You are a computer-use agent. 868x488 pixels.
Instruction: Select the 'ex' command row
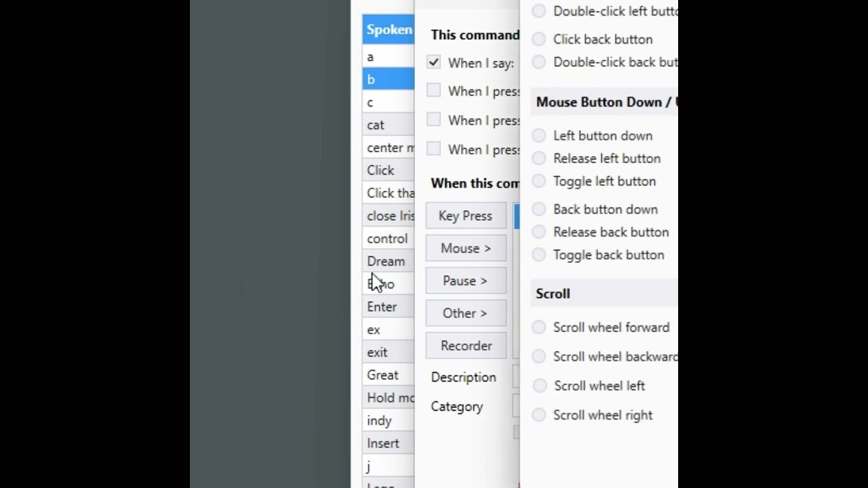(x=389, y=329)
